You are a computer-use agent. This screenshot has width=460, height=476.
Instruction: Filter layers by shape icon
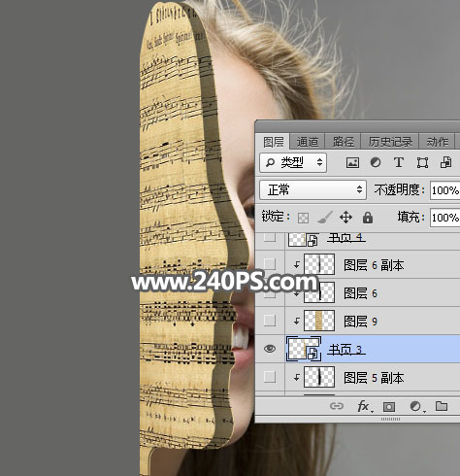[x=422, y=162]
